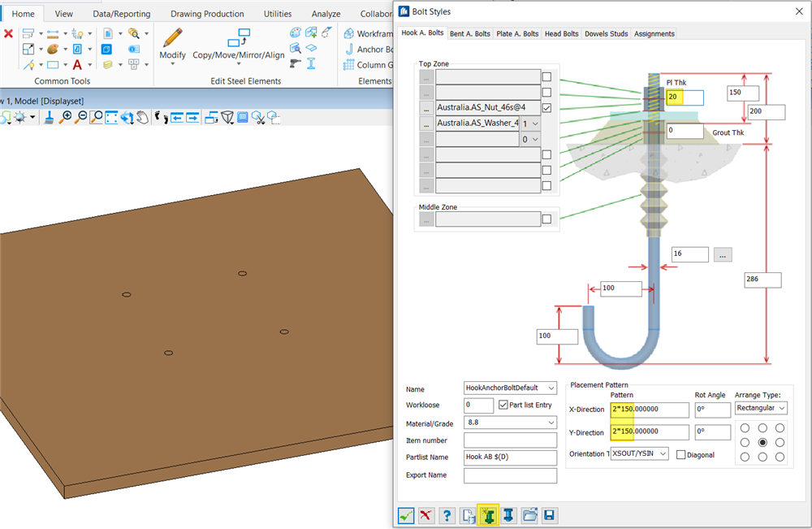Image resolution: width=812 pixels, height=529 pixels.
Task: Click the open folder icon in dialog
Action: pos(529,515)
